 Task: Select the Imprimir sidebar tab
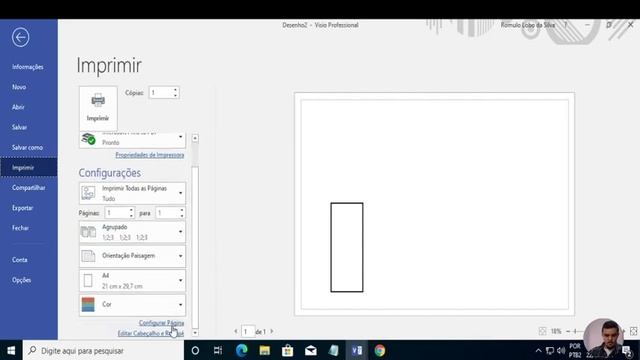pos(29,167)
